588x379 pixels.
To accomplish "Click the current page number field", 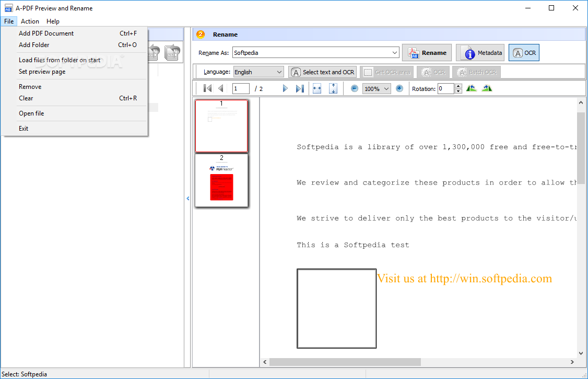I will 241,88.
